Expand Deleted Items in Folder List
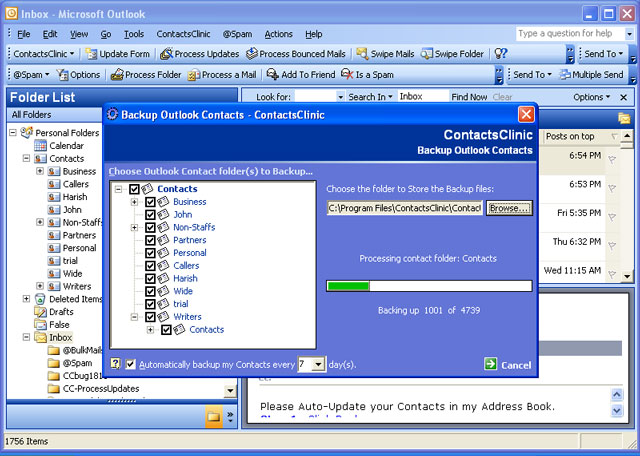 pyautogui.click(x=26, y=299)
